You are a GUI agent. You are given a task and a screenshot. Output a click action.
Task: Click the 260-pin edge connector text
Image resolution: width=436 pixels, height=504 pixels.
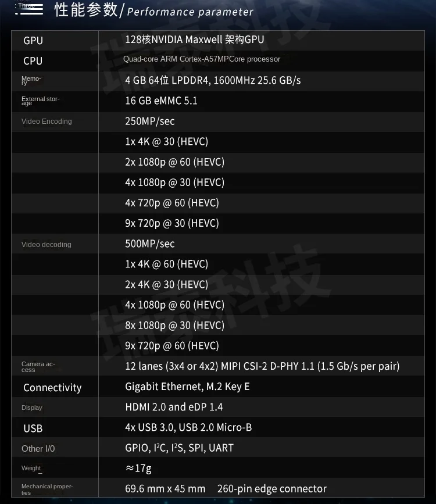271,489
